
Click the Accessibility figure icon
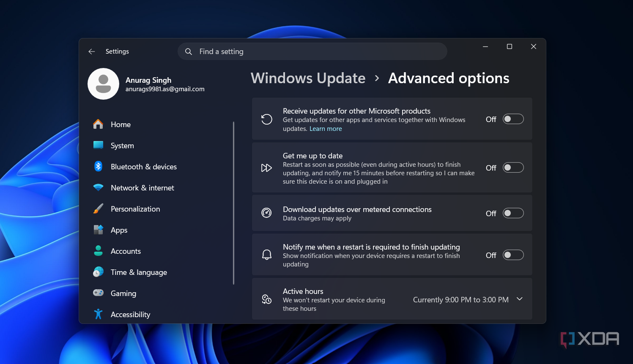click(98, 314)
